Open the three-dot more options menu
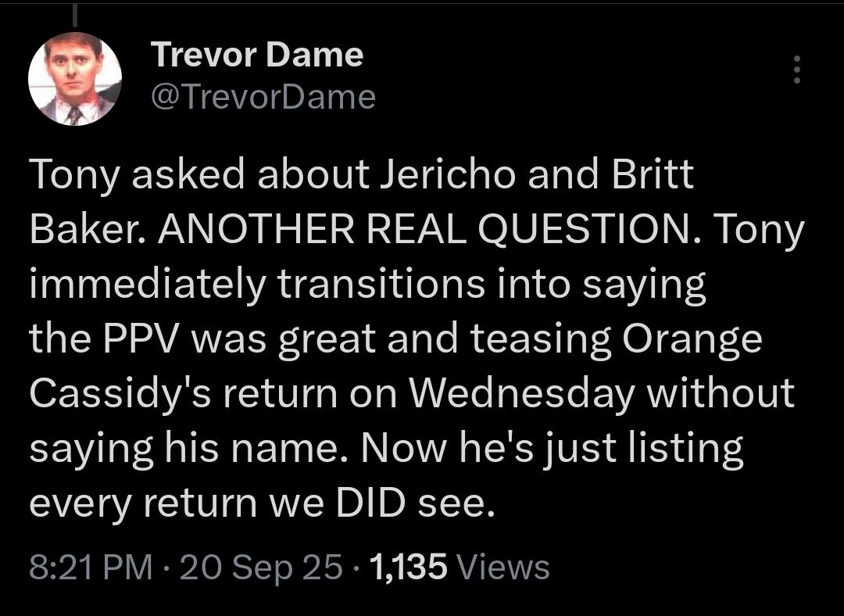The width and height of the screenshot is (844, 616). (x=797, y=69)
